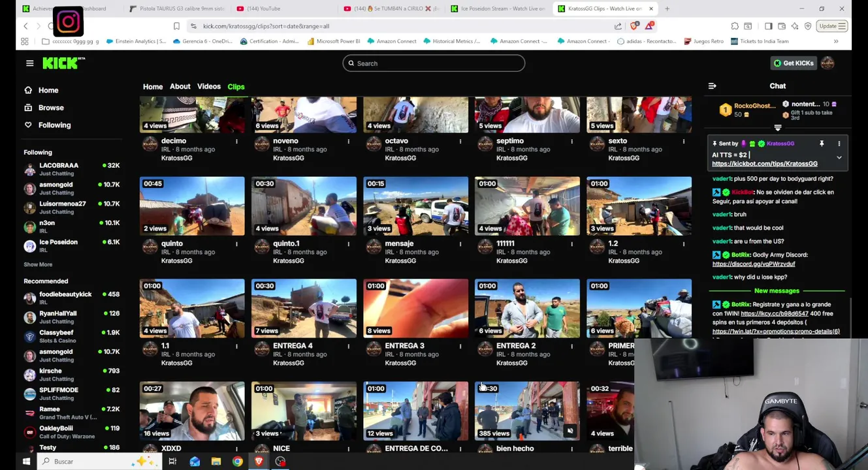Open Task View in taskbar
Viewport: 868px width, 470px height.
[172, 462]
